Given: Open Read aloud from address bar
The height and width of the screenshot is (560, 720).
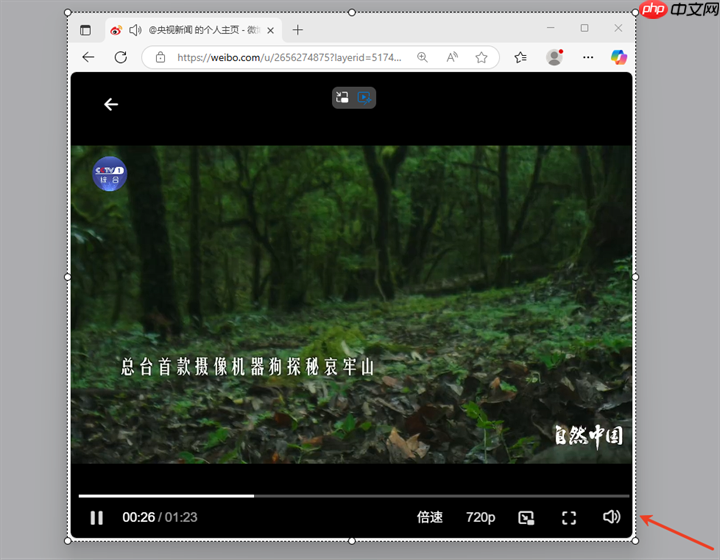Looking at the screenshot, I should click(x=452, y=57).
